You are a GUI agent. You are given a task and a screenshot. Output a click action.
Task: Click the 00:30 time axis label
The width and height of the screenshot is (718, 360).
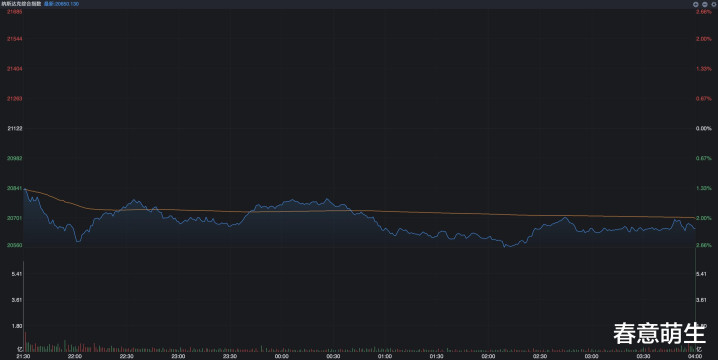[x=333, y=356]
